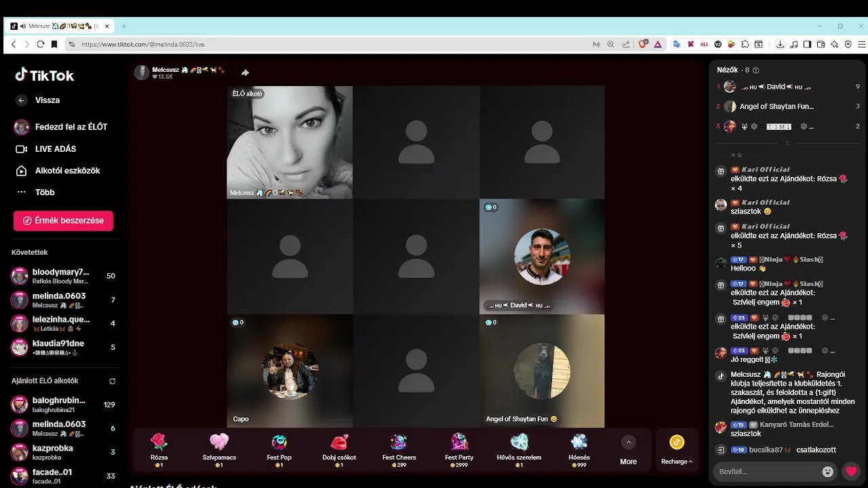Viewport: 868px width, 488px height.
Task: Click Capo's guest avatar tile
Action: (290, 371)
